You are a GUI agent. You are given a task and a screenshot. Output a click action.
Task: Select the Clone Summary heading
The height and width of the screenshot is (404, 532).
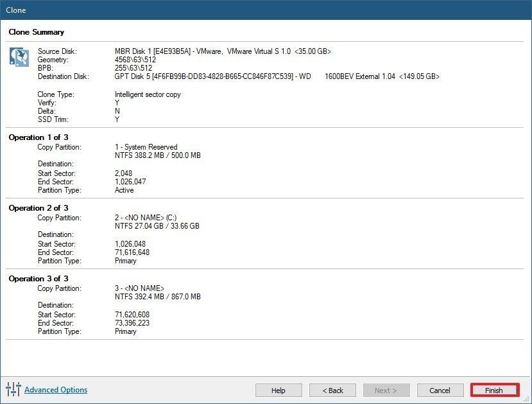pyautogui.click(x=37, y=32)
